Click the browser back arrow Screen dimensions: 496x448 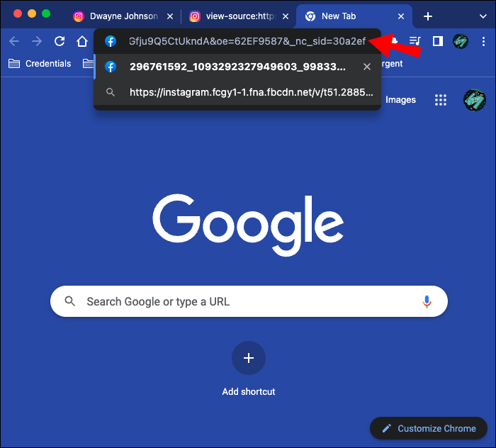click(14, 41)
